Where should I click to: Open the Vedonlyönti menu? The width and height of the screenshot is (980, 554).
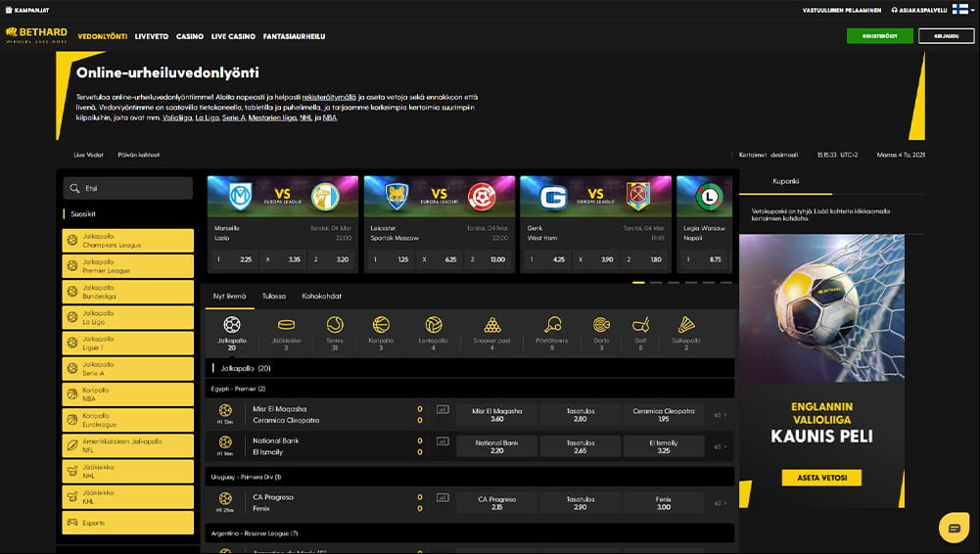click(103, 36)
